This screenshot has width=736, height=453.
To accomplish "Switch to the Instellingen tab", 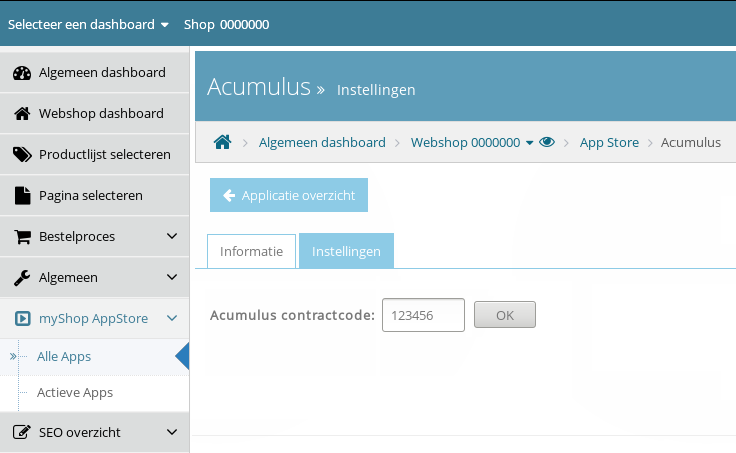I will tap(346, 251).
